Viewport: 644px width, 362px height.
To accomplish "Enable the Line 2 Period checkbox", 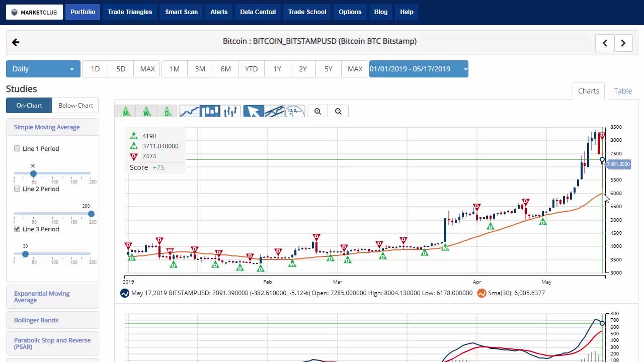I will point(17,189).
